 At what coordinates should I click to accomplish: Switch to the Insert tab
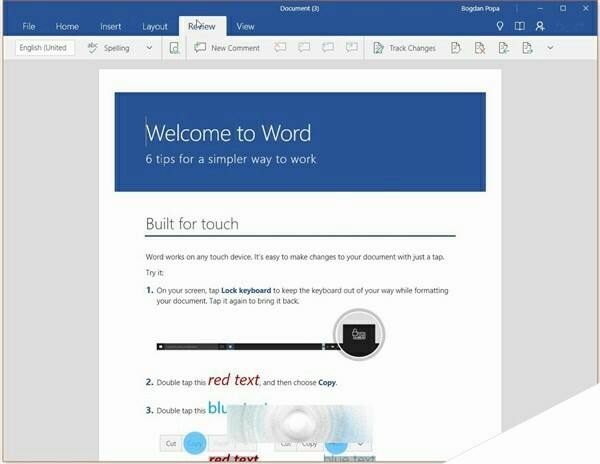click(x=111, y=26)
